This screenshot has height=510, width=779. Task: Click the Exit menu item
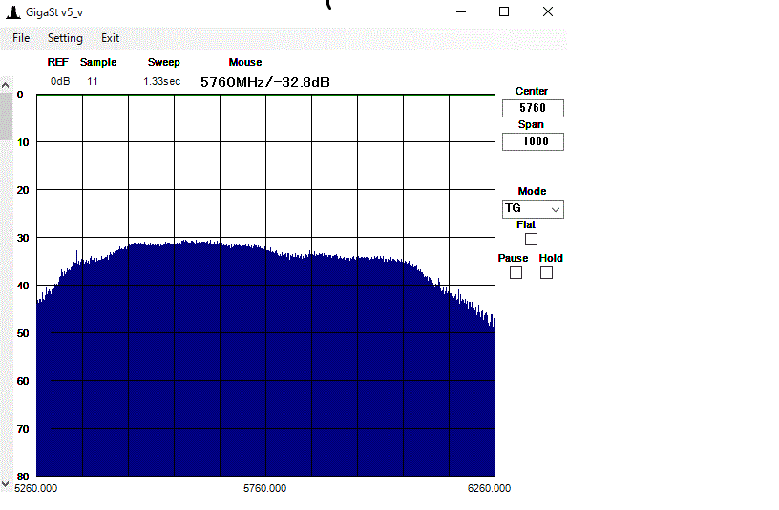pos(110,38)
